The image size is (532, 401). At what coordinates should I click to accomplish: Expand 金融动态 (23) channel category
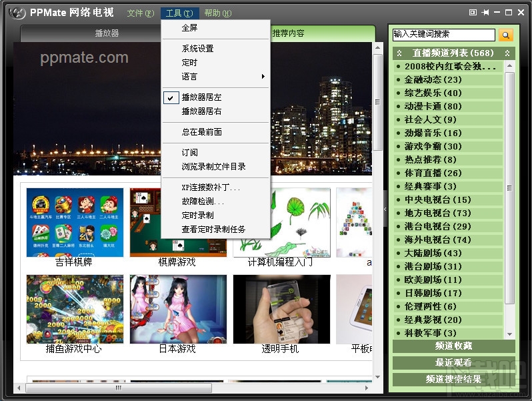point(449,80)
